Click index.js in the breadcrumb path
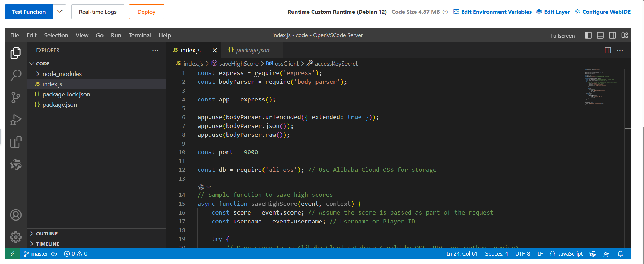644x264 pixels. coord(193,64)
